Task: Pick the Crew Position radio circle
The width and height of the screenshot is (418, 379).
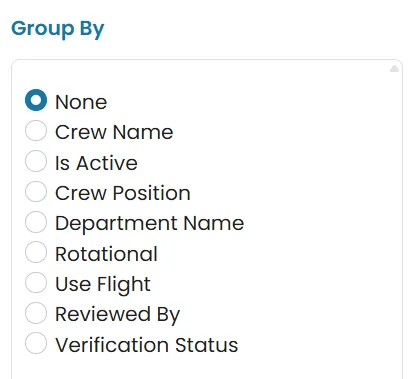Action: (36, 191)
